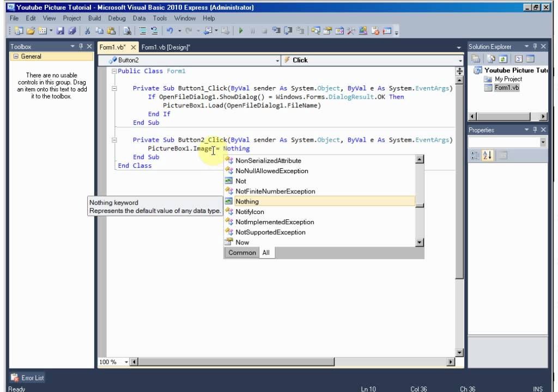Click the Object Browser toolbar icon
This screenshot has width=558, height=392.
(x=339, y=31)
